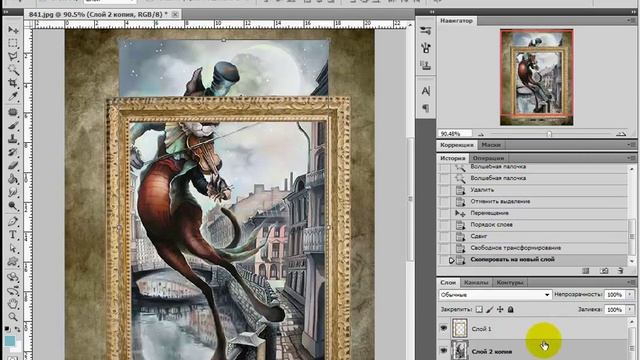The width and height of the screenshot is (640, 360).
Task: Set history brush source at Сдвиг state
Action: click(x=444, y=236)
